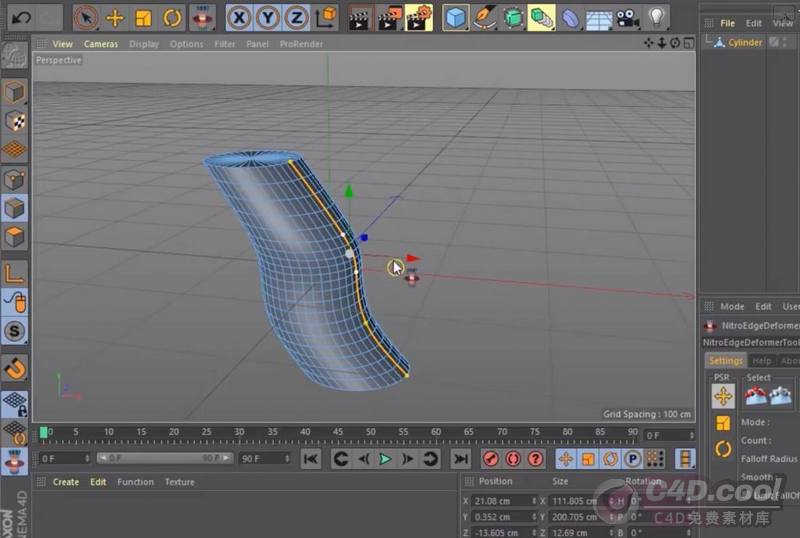Click the 90 F end frame field

click(265, 459)
